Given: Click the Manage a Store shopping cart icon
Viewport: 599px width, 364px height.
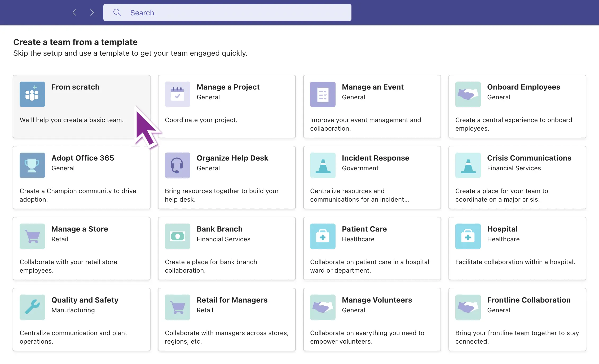Looking at the screenshot, I should 32,236.
